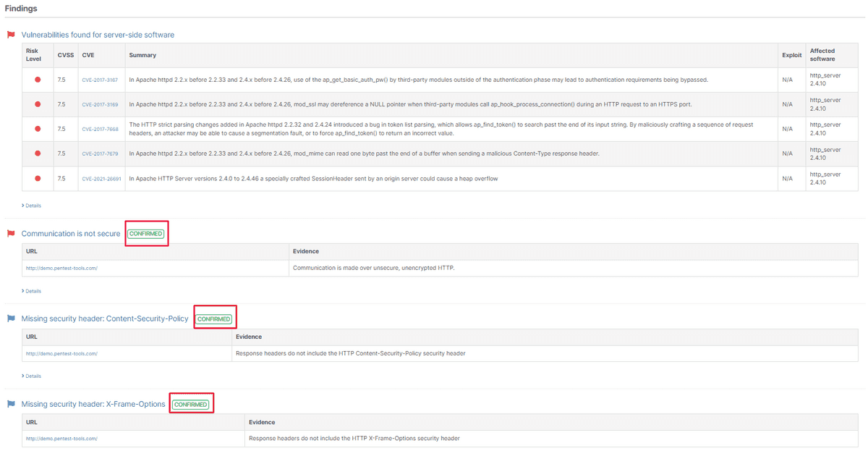Image resolution: width=868 pixels, height=451 pixels.
Task: Open the demo.pentest-tools.com URL under X-Frame-Options
Action: tap(61, 439)
